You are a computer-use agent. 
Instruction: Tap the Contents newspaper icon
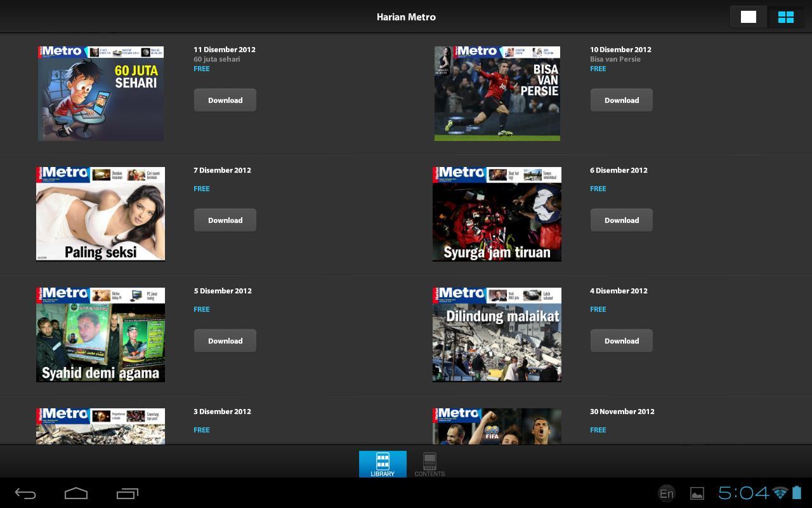(x=429, y=460)
